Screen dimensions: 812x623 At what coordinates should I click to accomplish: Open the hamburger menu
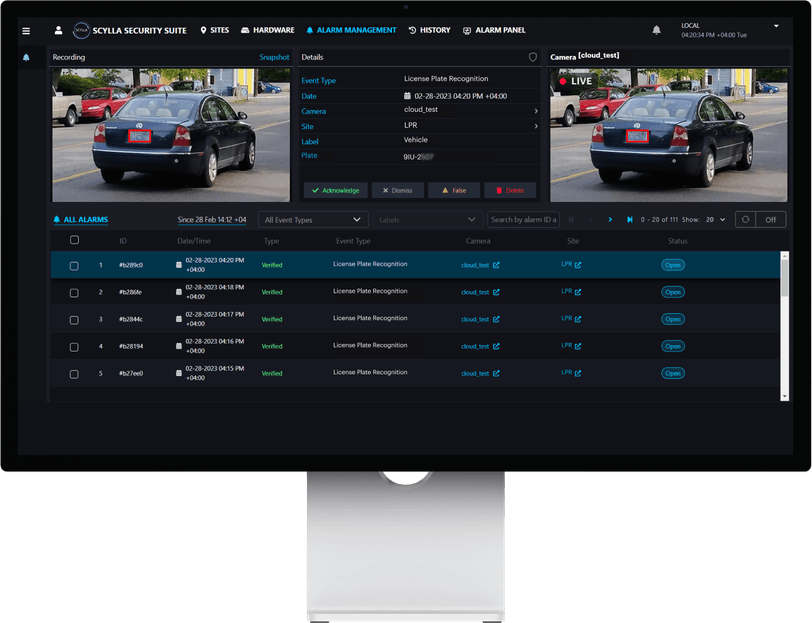26,31
